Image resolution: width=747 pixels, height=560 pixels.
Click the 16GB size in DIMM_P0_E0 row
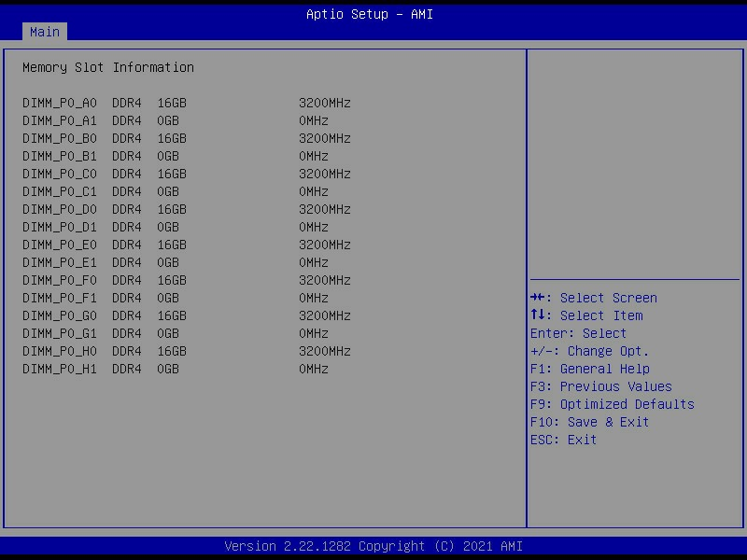pyautogui.click(x=172, y=245)
